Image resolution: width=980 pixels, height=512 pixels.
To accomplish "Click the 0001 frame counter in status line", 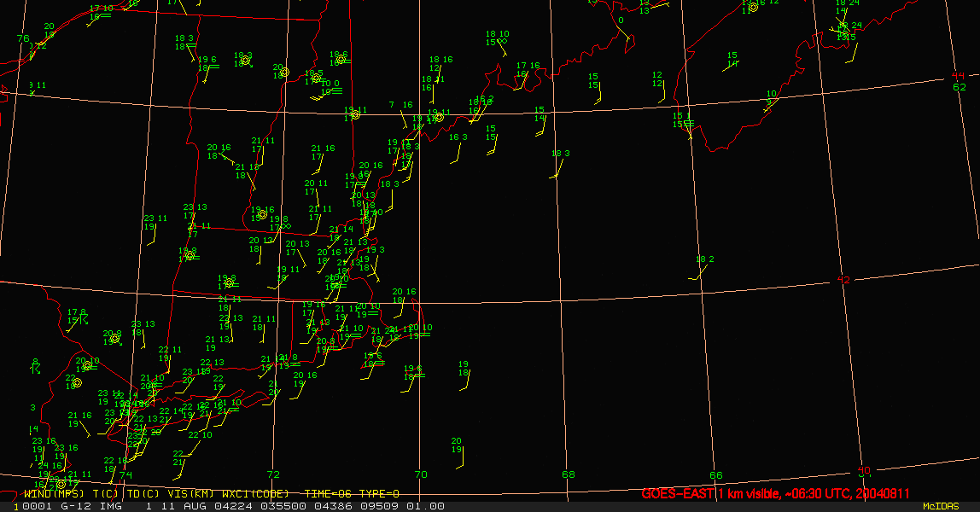I will click(x=37, y=506).
